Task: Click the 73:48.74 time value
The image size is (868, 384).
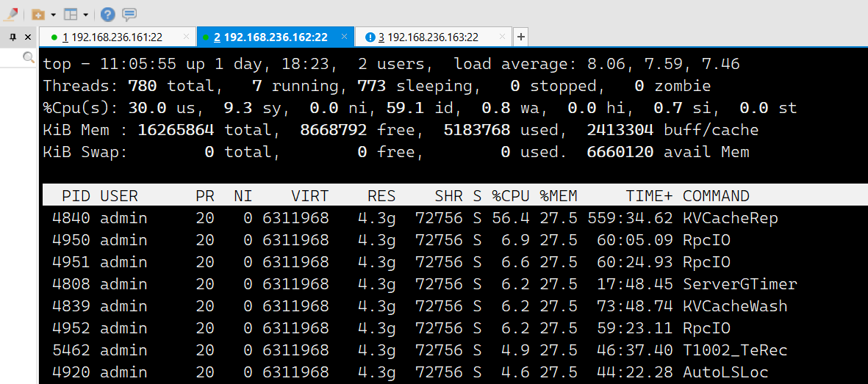Action: 635,306
